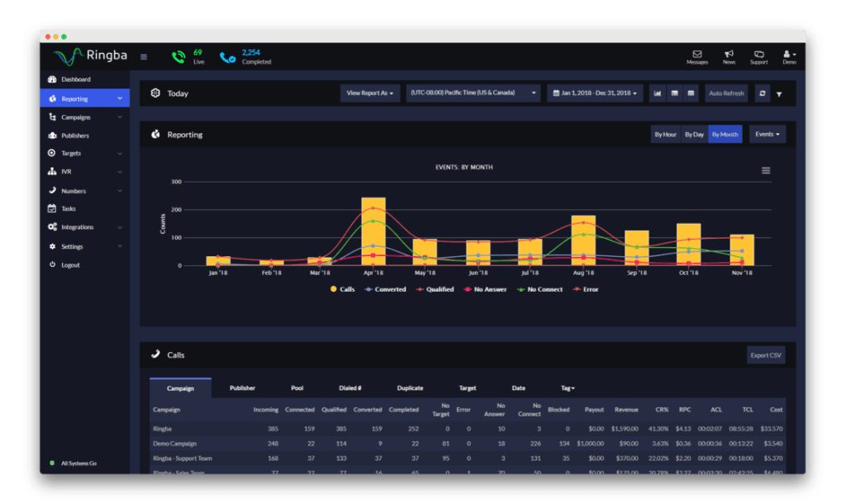
Task: Click the gear icon next to Today
Action: point(155,93)
